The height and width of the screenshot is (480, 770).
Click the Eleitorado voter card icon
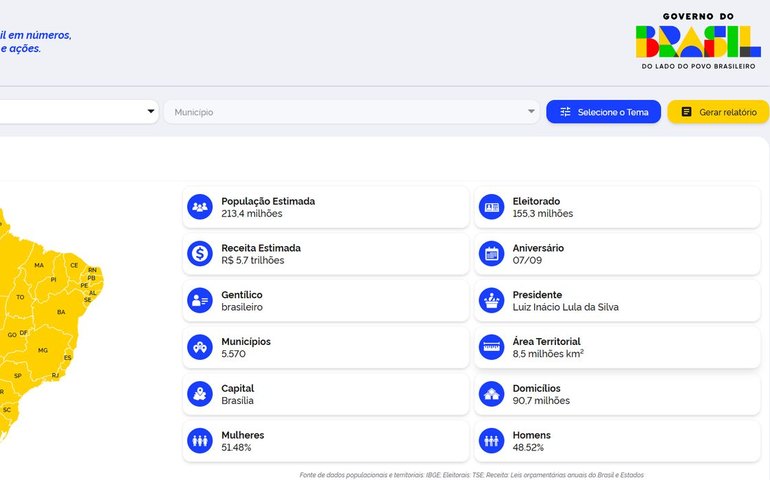[492, 207]
